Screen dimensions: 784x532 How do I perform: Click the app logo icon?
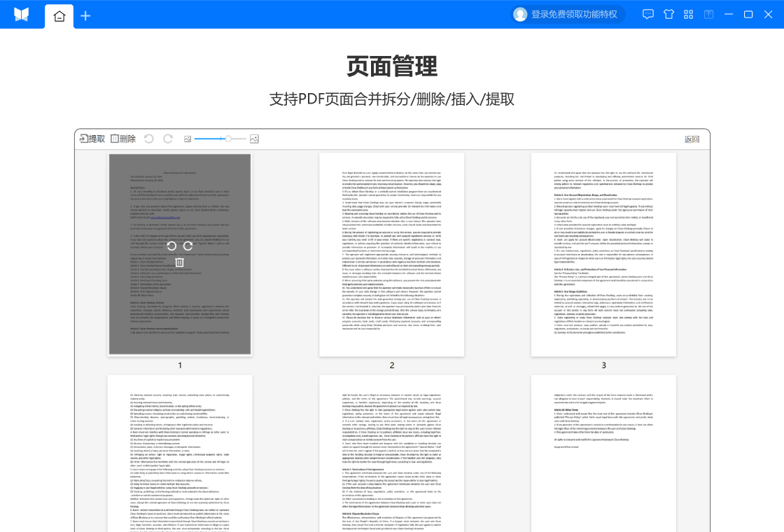(x=21, y=15)
